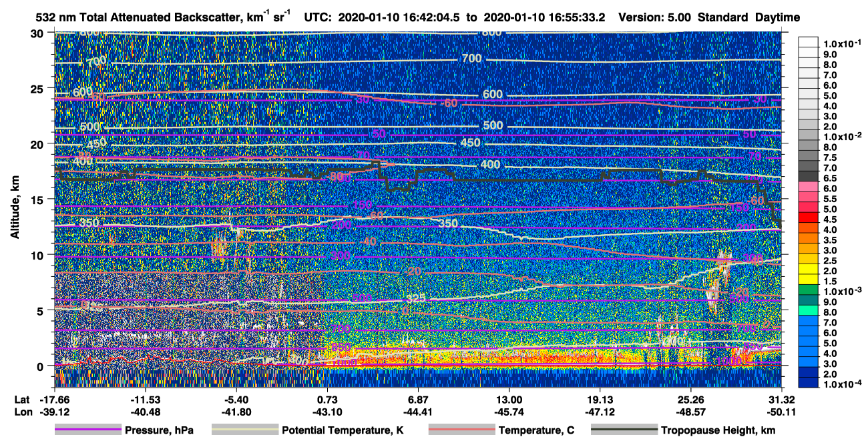Click longitude value '-39.12'
Viewport: 868px width, 445px height.
(x=53, y=412)
